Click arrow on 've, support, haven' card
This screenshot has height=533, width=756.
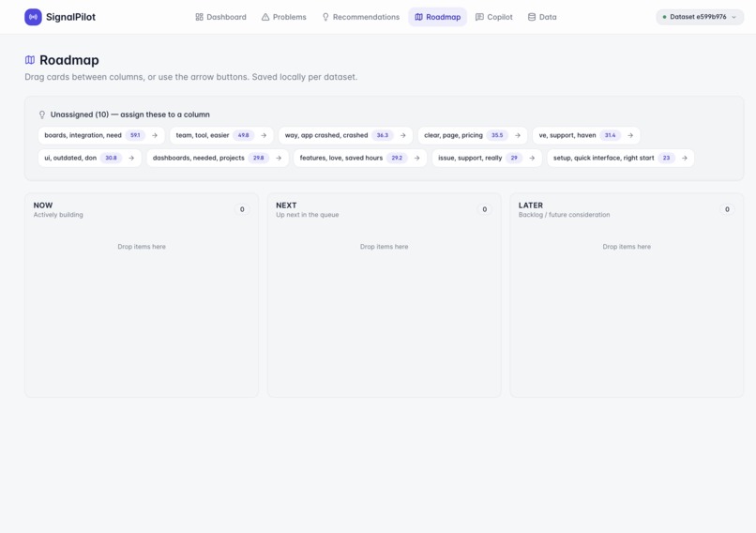pos(630,135)
